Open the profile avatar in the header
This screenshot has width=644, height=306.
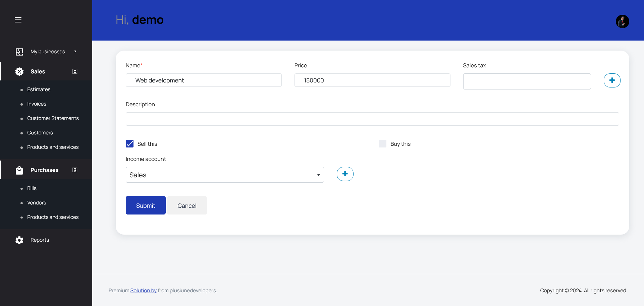pyautogui.click(x=623, y=21)
